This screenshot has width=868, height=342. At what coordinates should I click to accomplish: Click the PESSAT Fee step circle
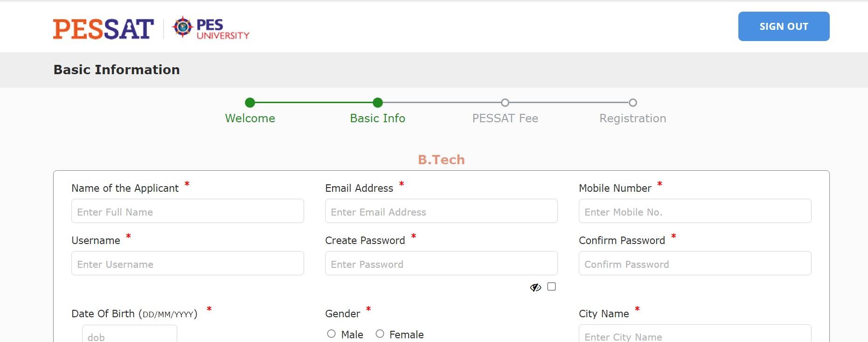point(506,103)
